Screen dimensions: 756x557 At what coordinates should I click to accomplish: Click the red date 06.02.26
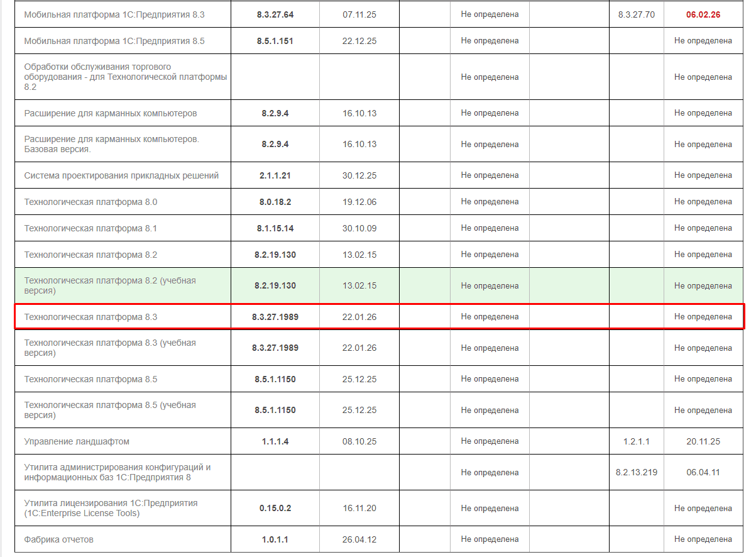pos(703,14)
